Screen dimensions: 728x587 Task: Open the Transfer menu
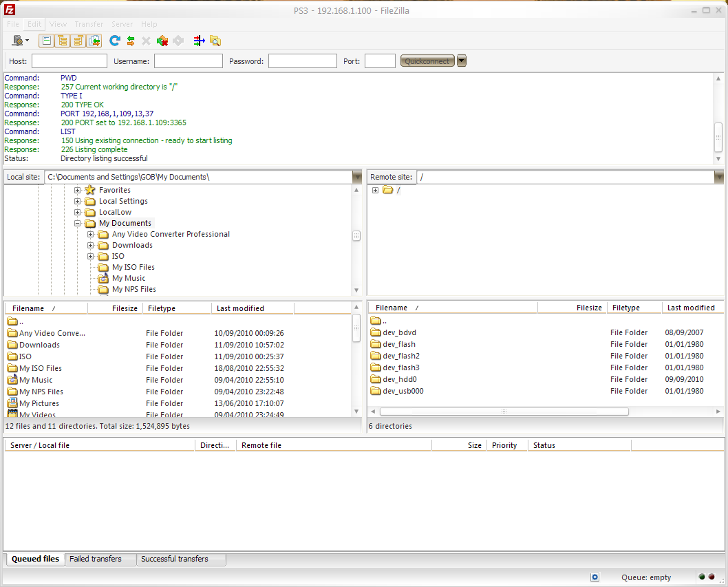point(89,24)
